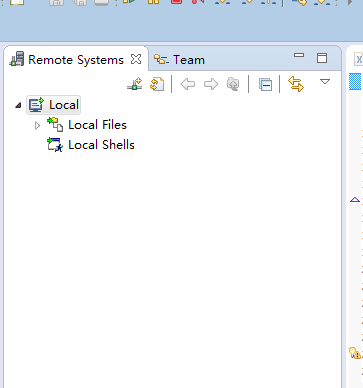Click the Up one level icon
This screenshot has height=388, width=363.
click(233, 84)
